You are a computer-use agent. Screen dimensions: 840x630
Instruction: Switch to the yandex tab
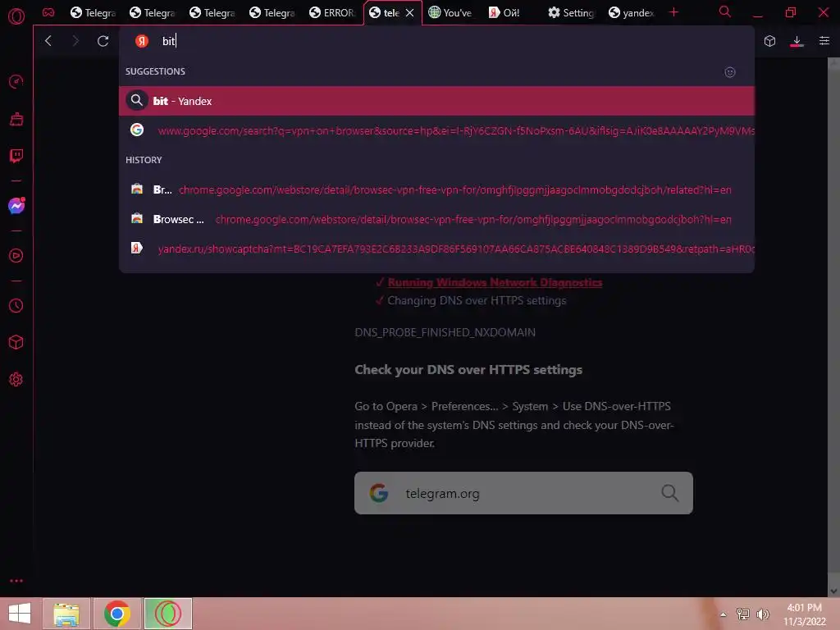[x=632, y=13]
